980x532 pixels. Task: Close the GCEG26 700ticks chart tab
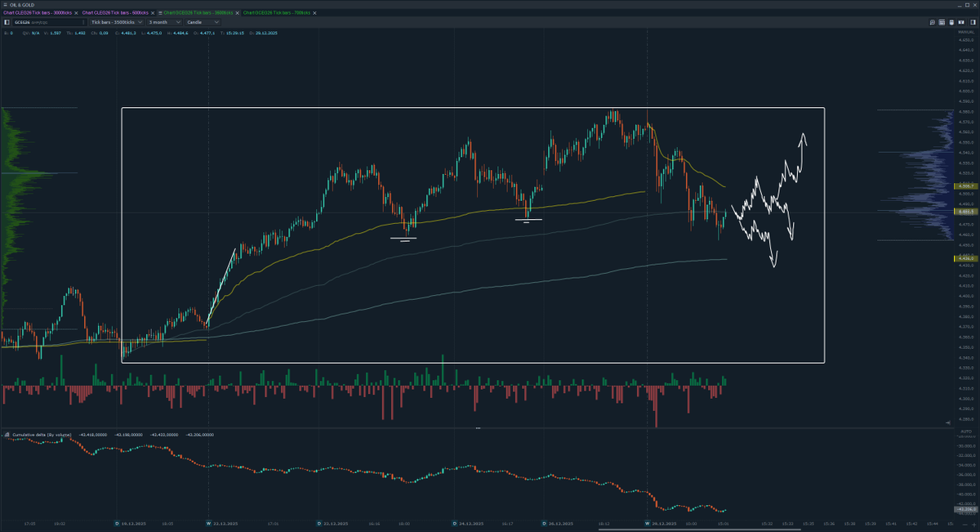(x=314, y=13)
